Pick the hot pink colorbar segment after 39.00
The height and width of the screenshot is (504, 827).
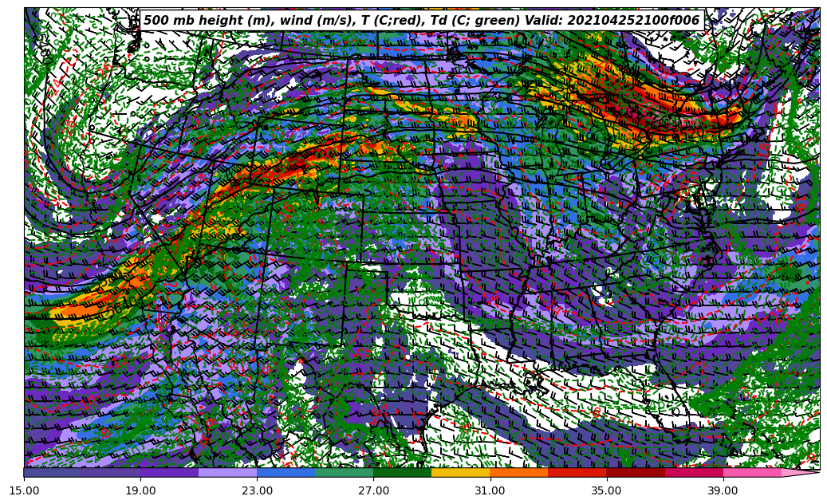click(x=752, y=472)
